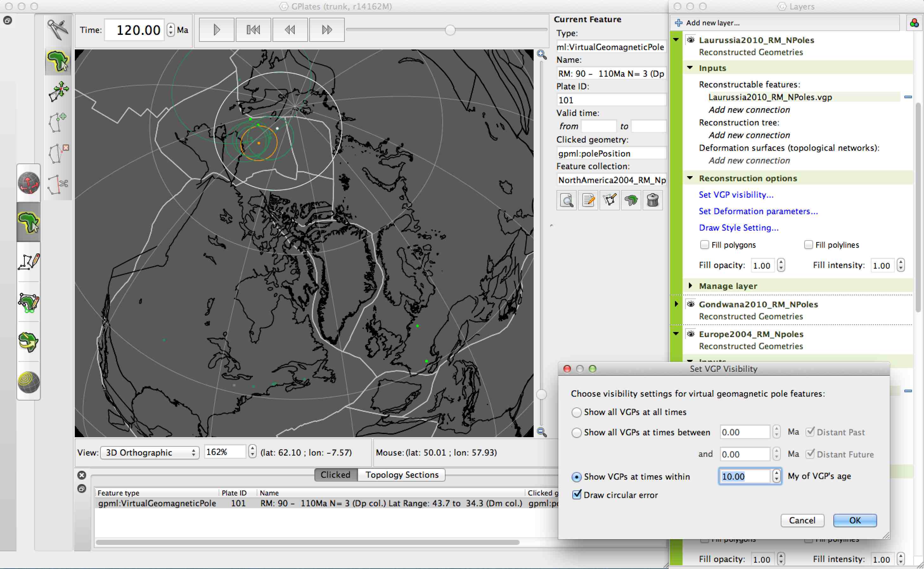Detach the tool palette dock icon
Viewport: 924px width, 569px height.
click(x=8, y=20)
